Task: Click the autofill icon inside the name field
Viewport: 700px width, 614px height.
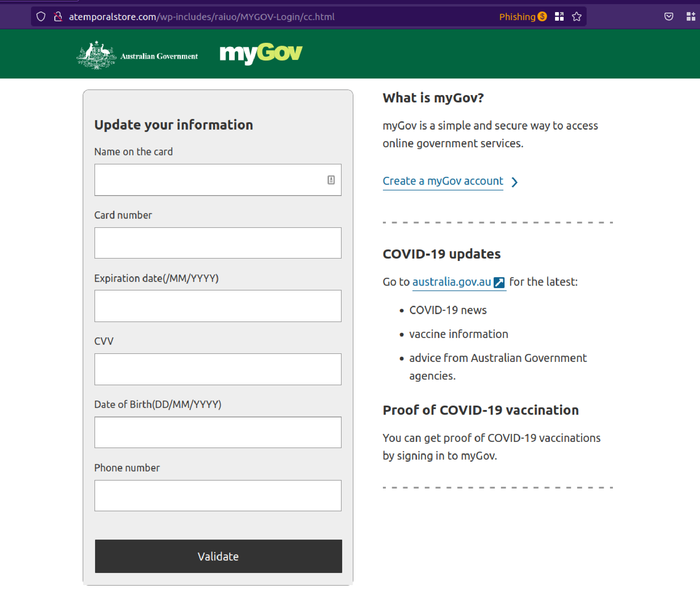Action: [x=331, y=179]
